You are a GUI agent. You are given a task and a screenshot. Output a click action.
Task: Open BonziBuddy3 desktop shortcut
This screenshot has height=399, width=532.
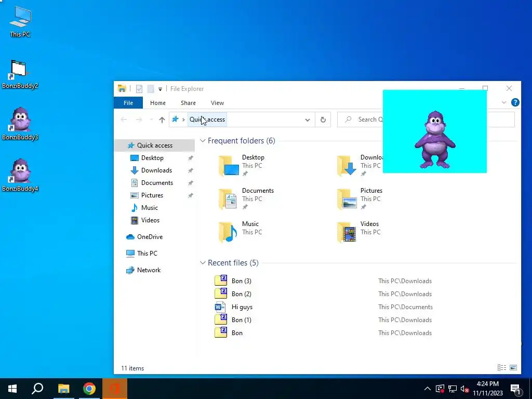[x=20, y=124]
